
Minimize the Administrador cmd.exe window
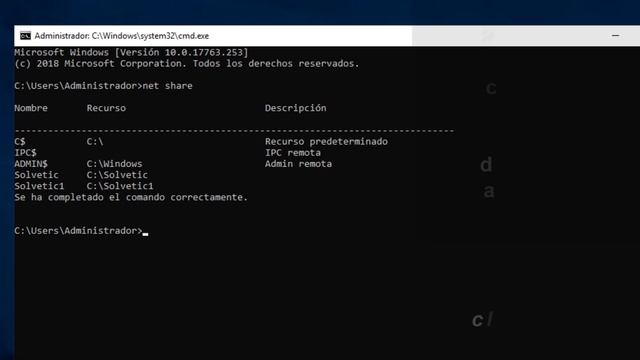pos(616,36)
